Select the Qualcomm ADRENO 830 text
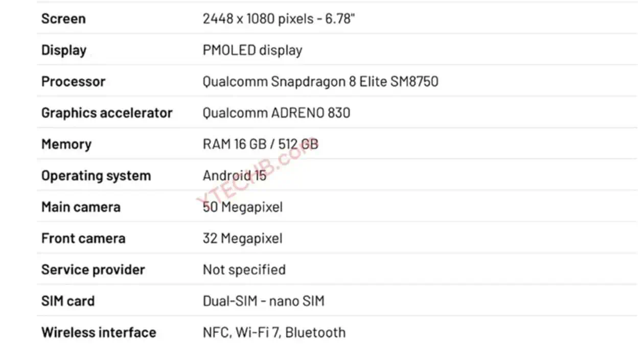 point(277,113)
